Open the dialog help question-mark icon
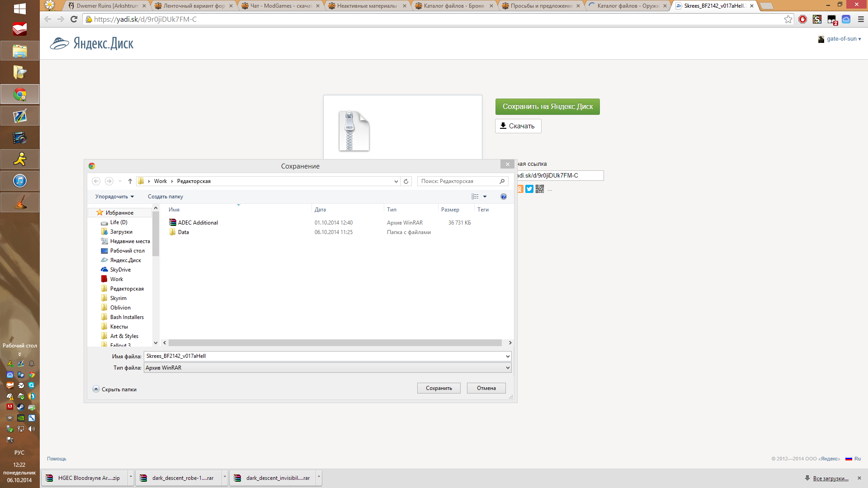The height and width of the screenshot is (488, 868). pyautogui.click(x=503, y=197)
